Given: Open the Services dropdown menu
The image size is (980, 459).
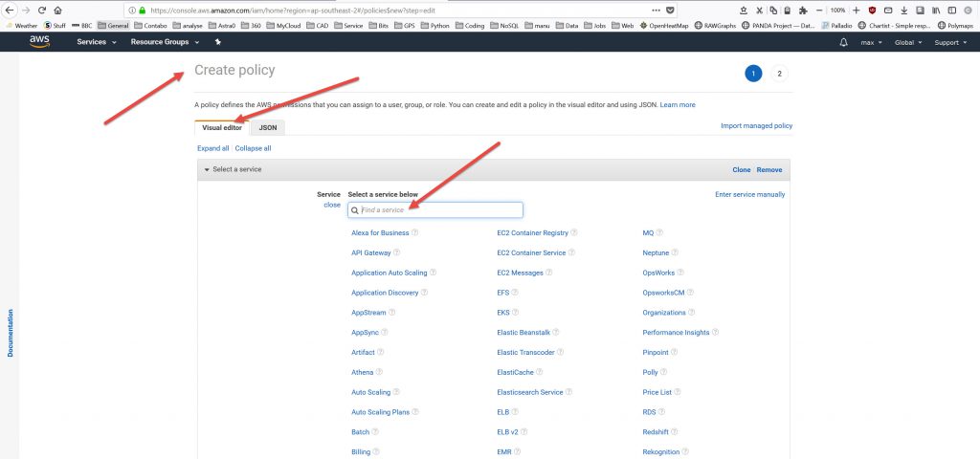Looking at the screenshot, I should (x=96, y=43).
